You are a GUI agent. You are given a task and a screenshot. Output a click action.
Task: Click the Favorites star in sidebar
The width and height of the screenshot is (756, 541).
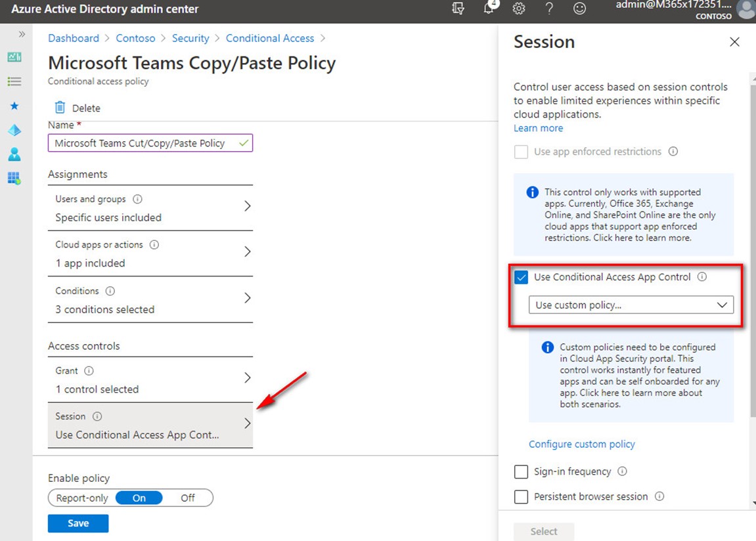click(14, 106)
